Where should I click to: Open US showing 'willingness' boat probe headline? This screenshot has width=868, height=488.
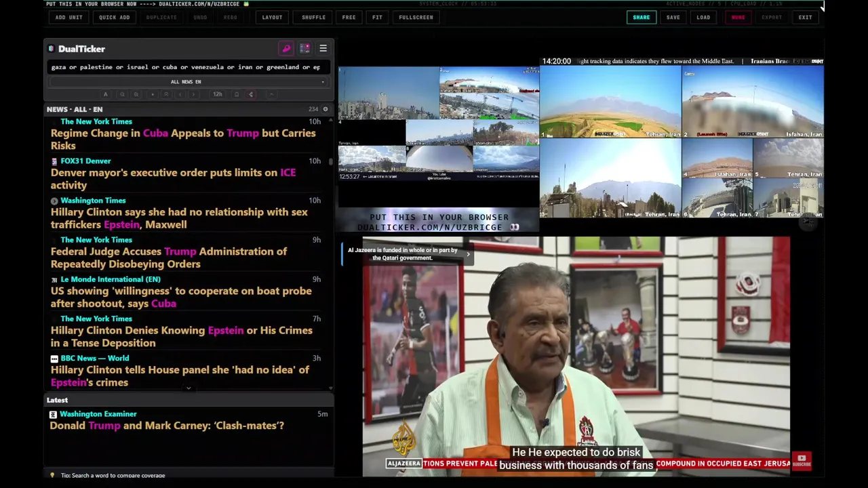[181, 297]
